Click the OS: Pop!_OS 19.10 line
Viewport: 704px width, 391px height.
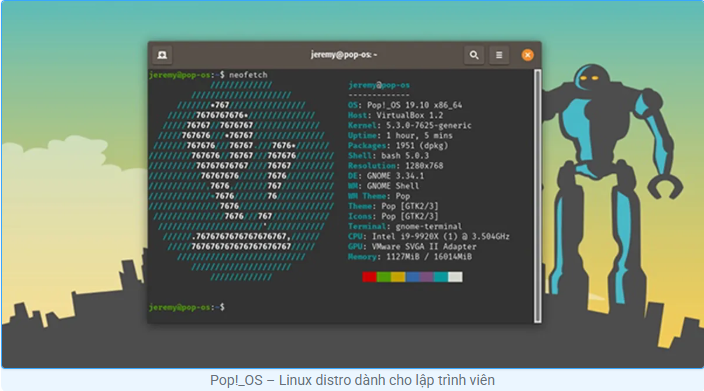click(x=405, y=105)
